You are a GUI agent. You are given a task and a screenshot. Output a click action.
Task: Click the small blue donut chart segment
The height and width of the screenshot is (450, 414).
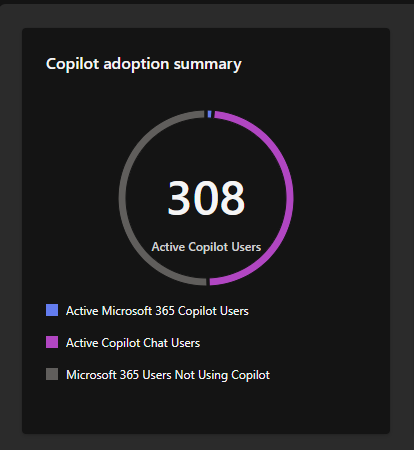(209, 114)
